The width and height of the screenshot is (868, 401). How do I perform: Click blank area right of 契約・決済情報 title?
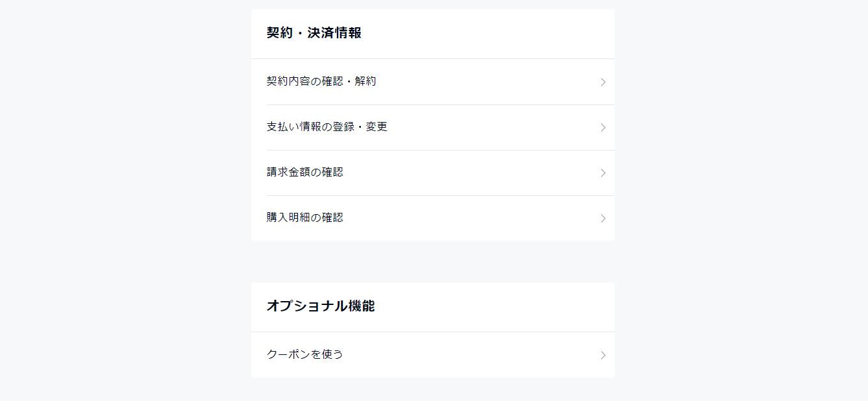click(487, 33)
